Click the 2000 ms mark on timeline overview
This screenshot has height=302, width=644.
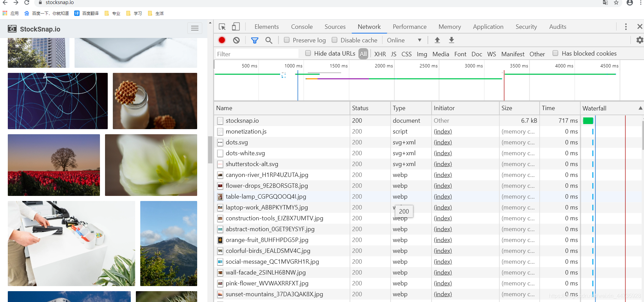(384, 66)
